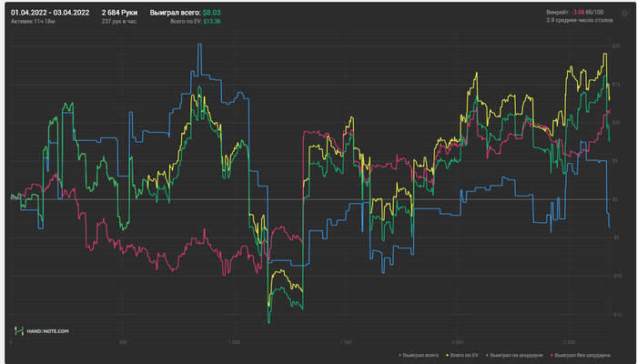Toggle the blue "Выиграл на шоудауне" legend series

pyautogui.click(x=516, y=355)
